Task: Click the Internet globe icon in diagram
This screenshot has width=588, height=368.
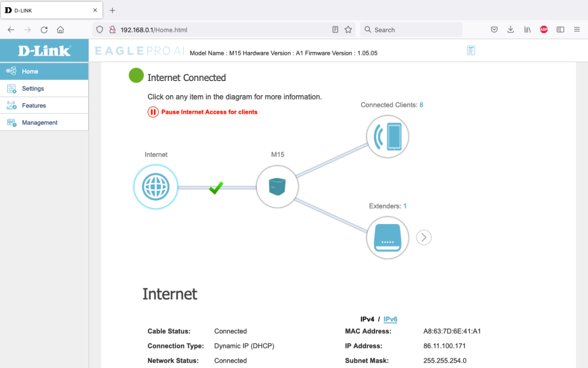Action: click(155, 187)
